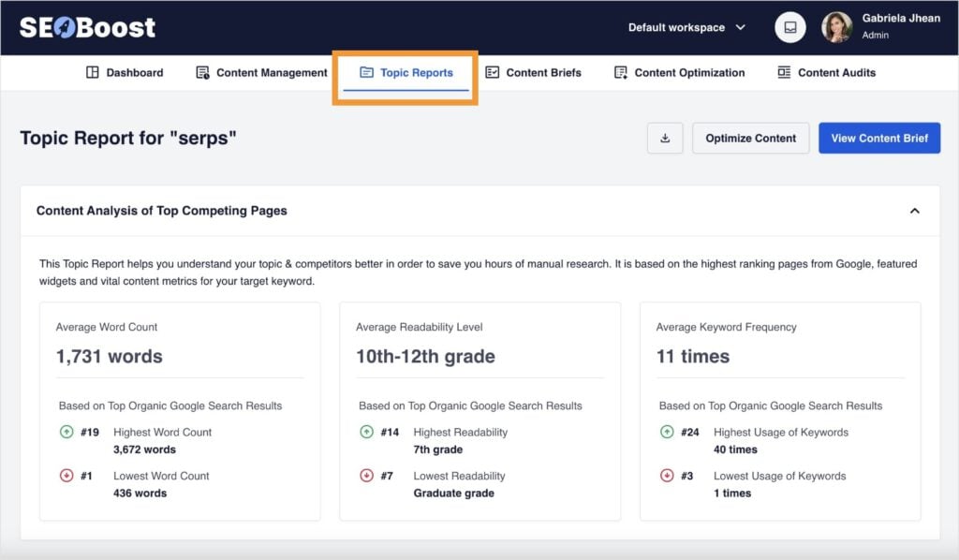Open the workspace switcher arrow
The image size is (959, 560).
pyautogui.click(x=741, y=28)
